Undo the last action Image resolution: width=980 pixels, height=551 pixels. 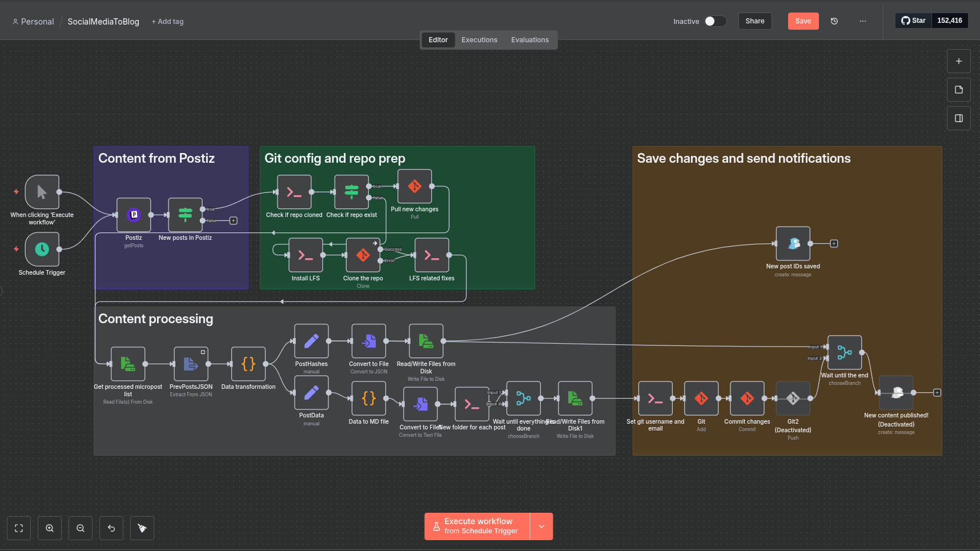click(x=111, y=528)
